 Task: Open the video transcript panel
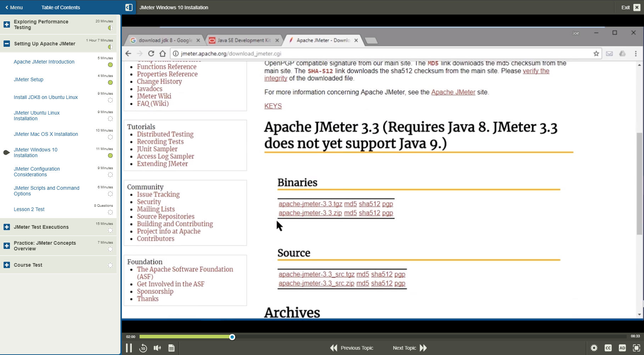[171, 348]
